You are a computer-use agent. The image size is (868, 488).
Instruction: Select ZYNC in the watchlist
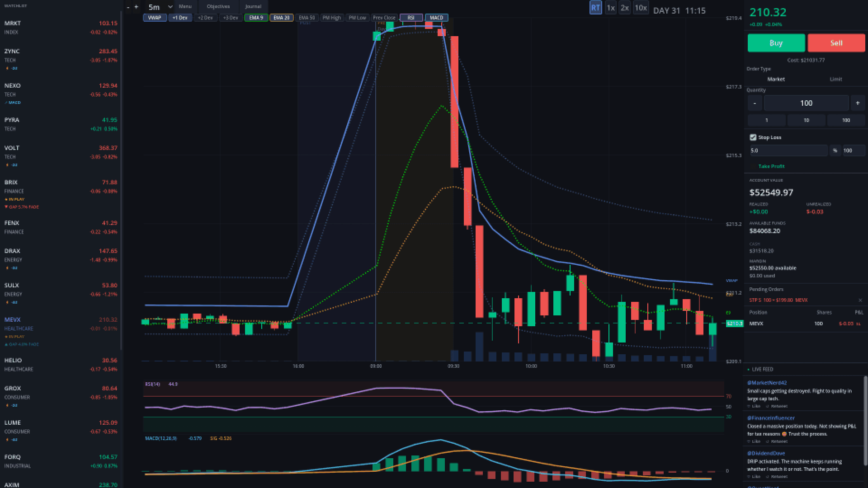(x=61, y=59)
